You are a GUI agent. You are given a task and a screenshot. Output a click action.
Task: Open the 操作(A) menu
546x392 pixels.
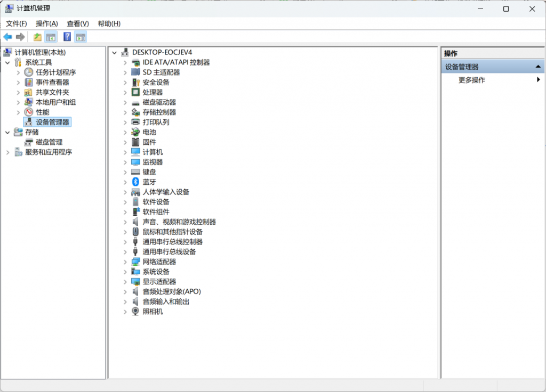coord(46,23)
